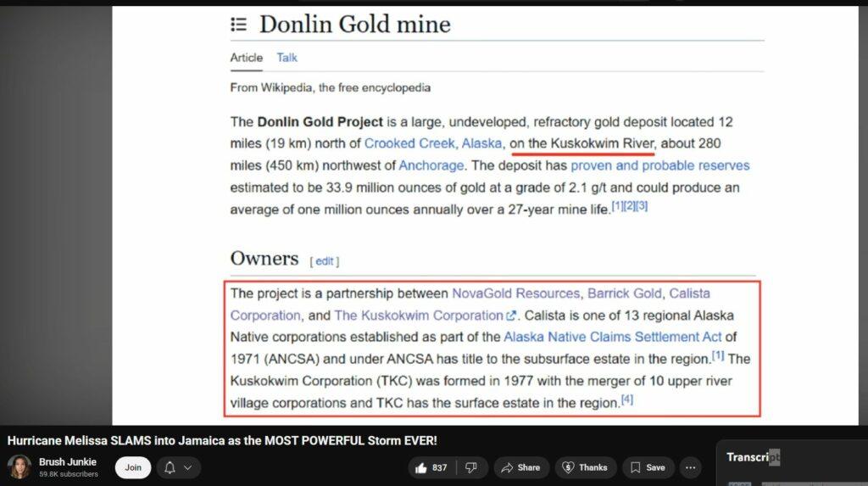Open The Kuskokwim Corporation external link
The width and height of the screenshot is (868, 486).
click(419, 316)
